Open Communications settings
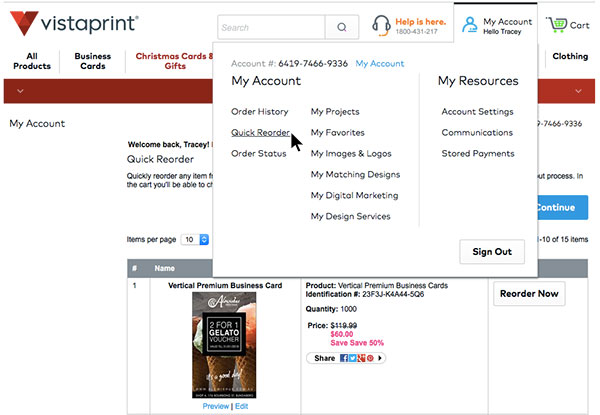 pyautogui.click(x=477, y=132)
